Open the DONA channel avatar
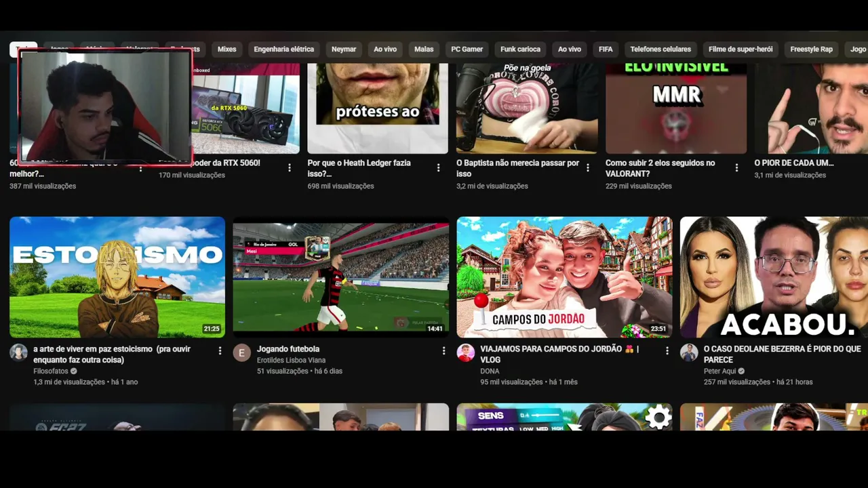Viewport: 868px width, 488px height. (x=466, y=352)
